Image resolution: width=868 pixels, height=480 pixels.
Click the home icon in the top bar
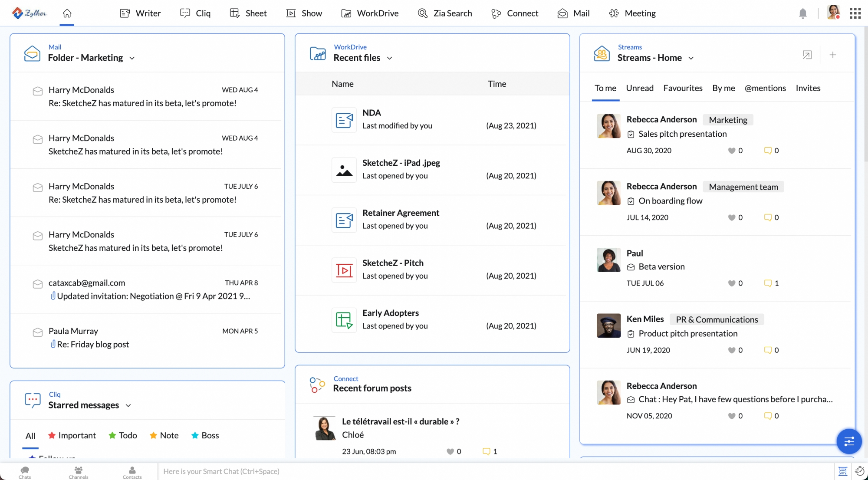pyautogui.click(x=67, y=13)
